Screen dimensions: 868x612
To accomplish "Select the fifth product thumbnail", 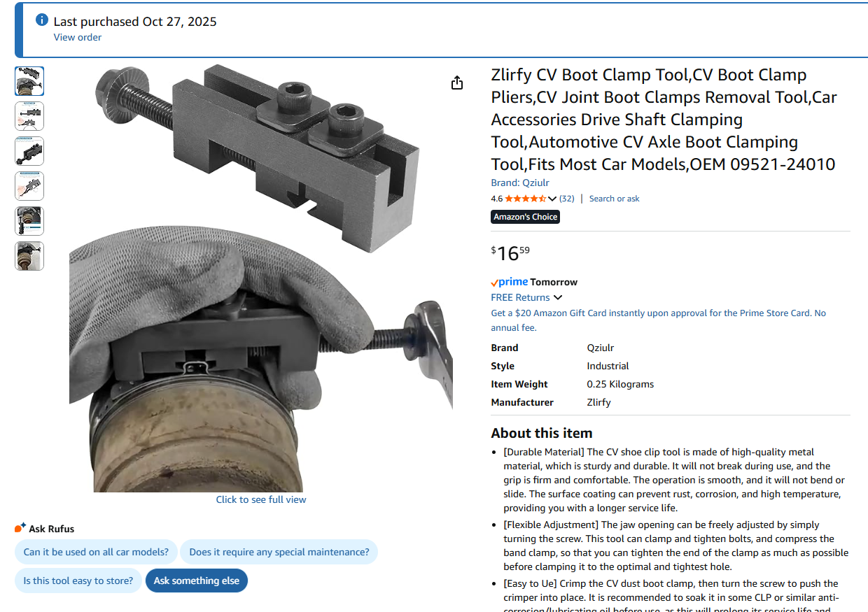I will 29,221.
